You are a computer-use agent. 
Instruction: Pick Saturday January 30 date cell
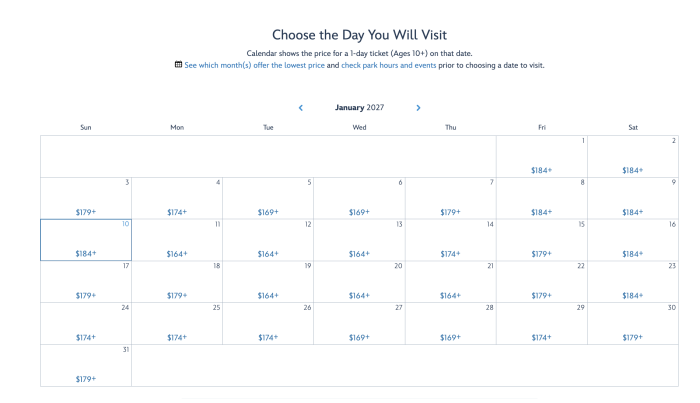pos(632,324)
